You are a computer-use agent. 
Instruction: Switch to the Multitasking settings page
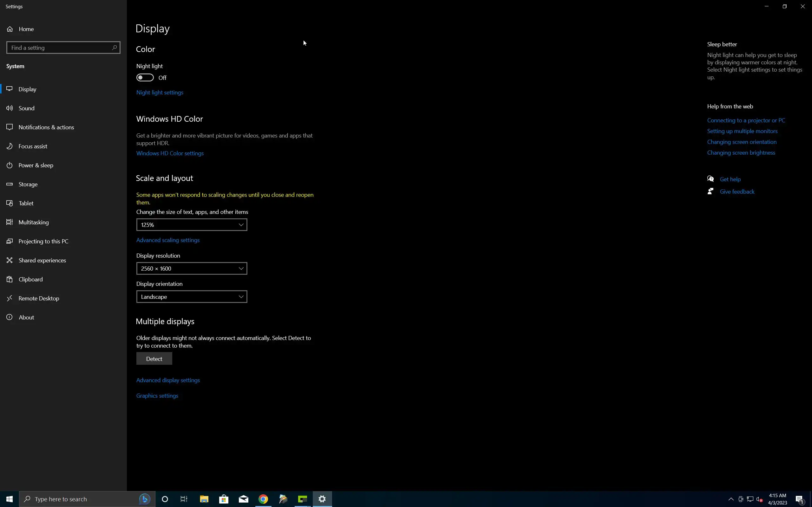click(34, 222)
